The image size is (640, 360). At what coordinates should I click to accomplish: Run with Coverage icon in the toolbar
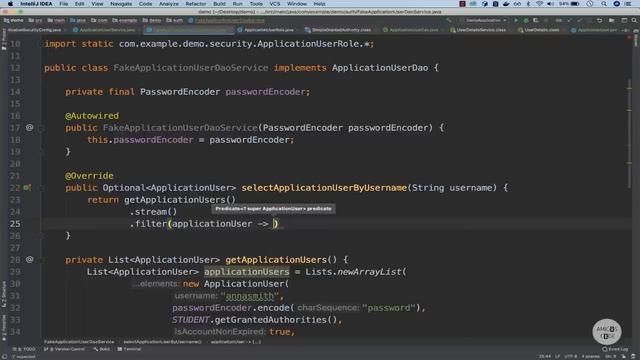(x=536, y=20)
